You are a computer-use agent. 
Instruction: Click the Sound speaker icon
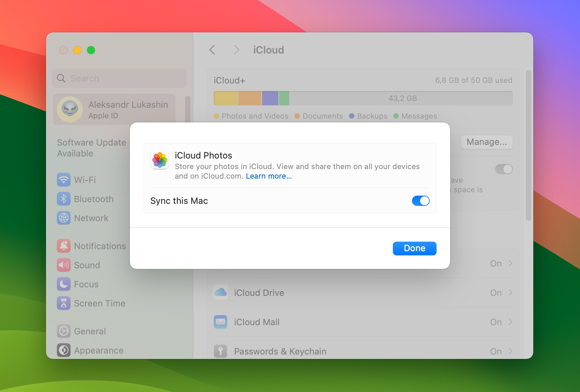[x=64, y=265]
